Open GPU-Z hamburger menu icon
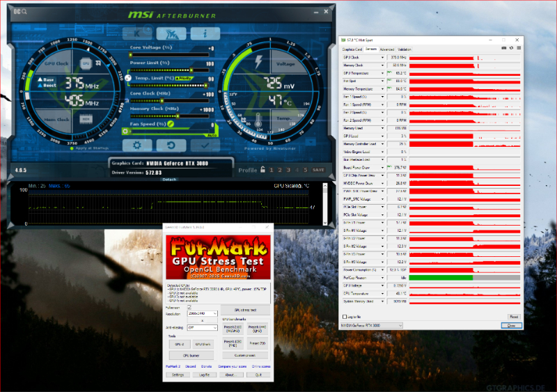 coord(519,48)
